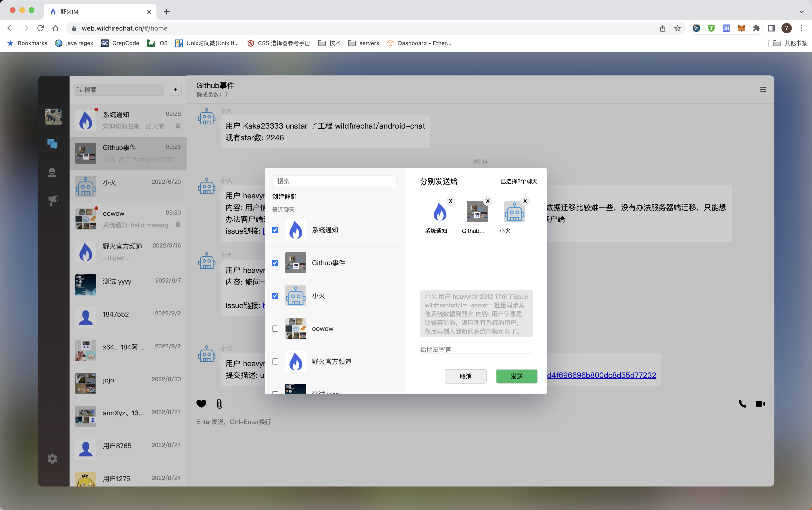
Task: Click 创建群聊 in forward dialog
Action: 284,197
